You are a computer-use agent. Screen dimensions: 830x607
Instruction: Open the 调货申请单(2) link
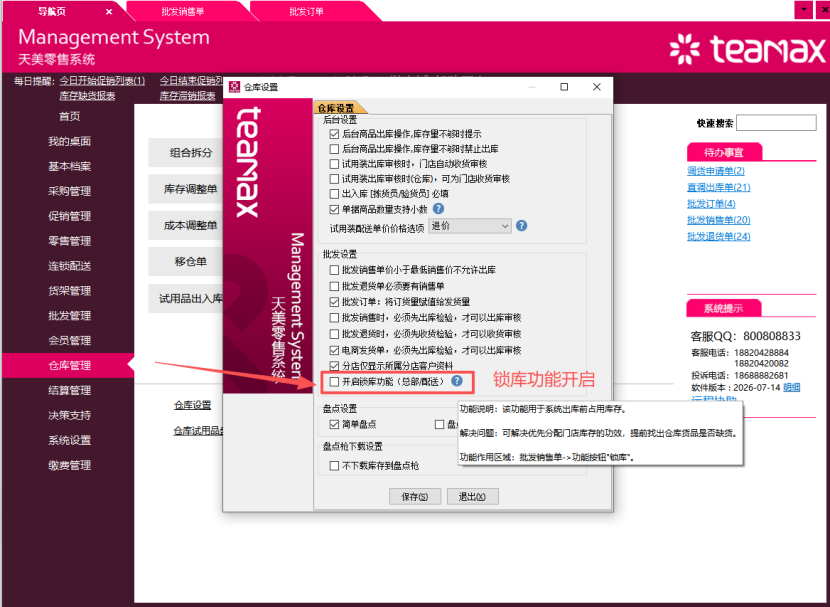(x=716, y=171)
